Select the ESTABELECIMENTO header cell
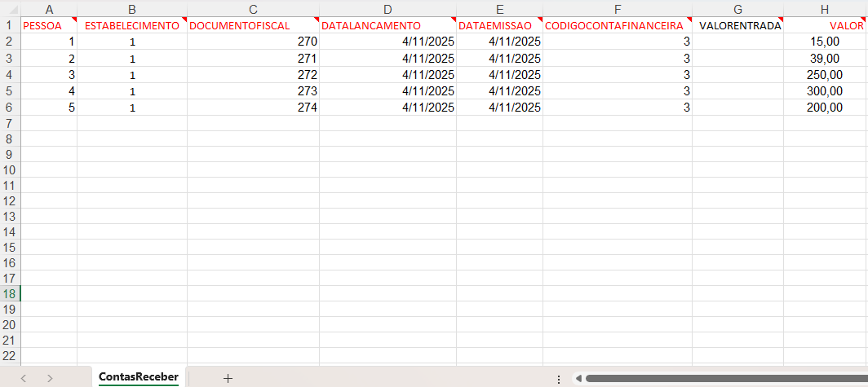 click(x=132, y=25)
